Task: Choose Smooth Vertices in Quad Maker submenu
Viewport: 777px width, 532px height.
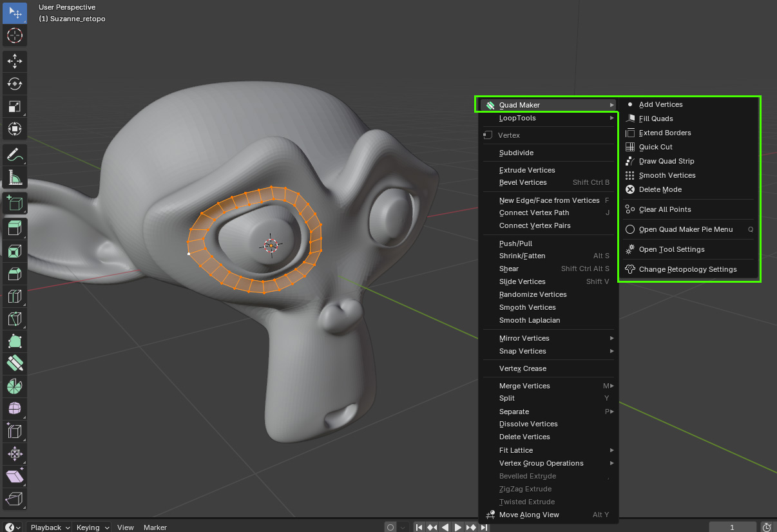Action: click(689, 175)
